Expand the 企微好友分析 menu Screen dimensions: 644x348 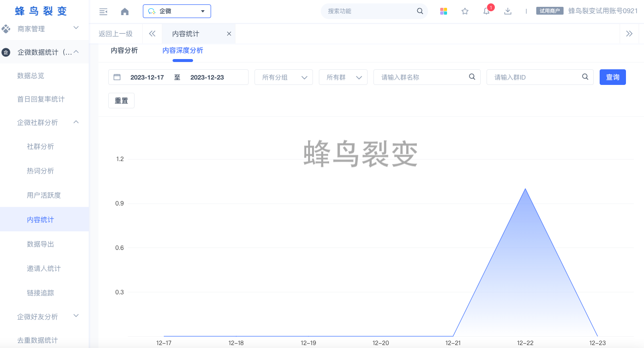76,316
